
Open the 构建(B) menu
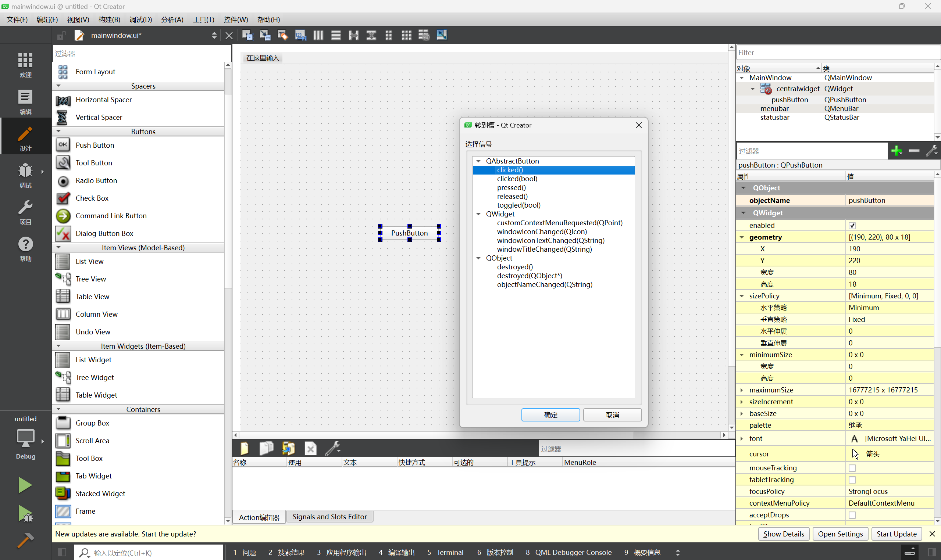pyautogui.click(x=109, y=19)
